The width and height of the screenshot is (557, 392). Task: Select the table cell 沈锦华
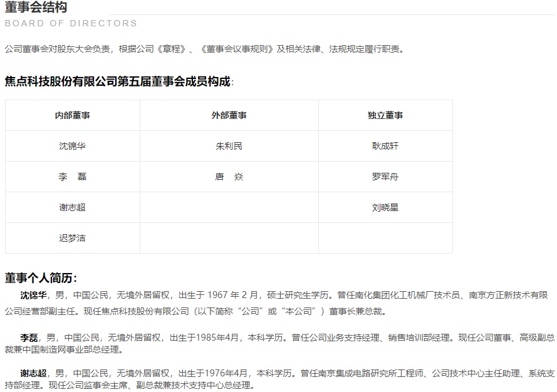point(73,146)
